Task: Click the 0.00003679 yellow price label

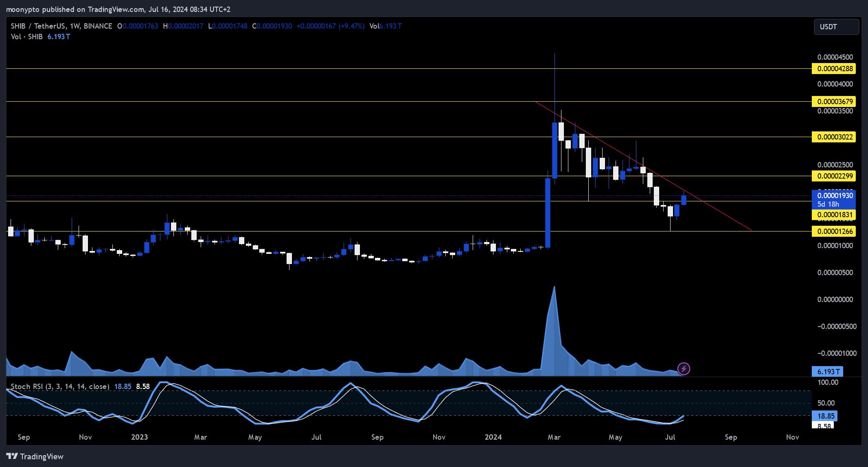Action: pos(834,102)
